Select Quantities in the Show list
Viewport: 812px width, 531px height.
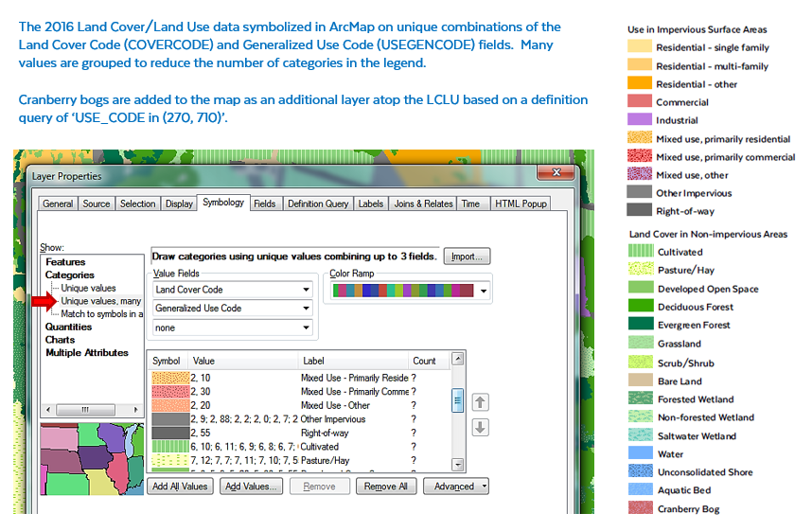click(x=69, y=327)
